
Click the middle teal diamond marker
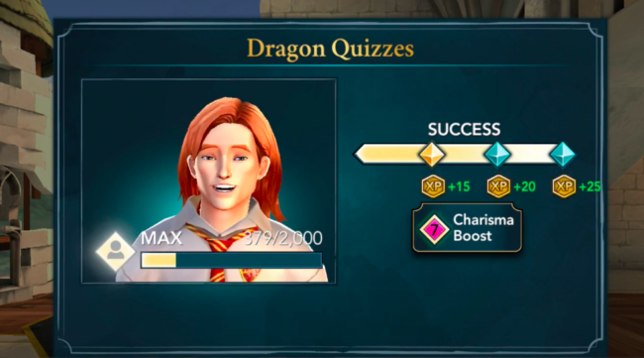click(497, 155)
